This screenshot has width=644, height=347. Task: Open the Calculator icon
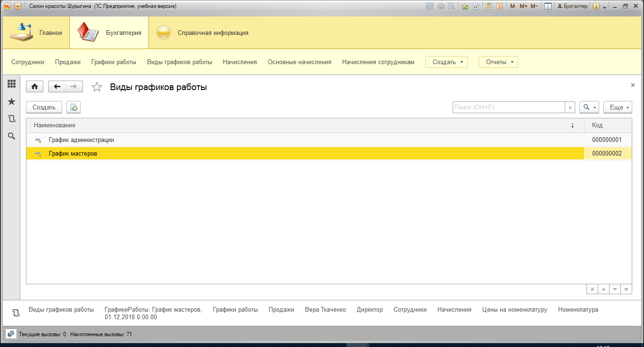[x=489, y=6]
